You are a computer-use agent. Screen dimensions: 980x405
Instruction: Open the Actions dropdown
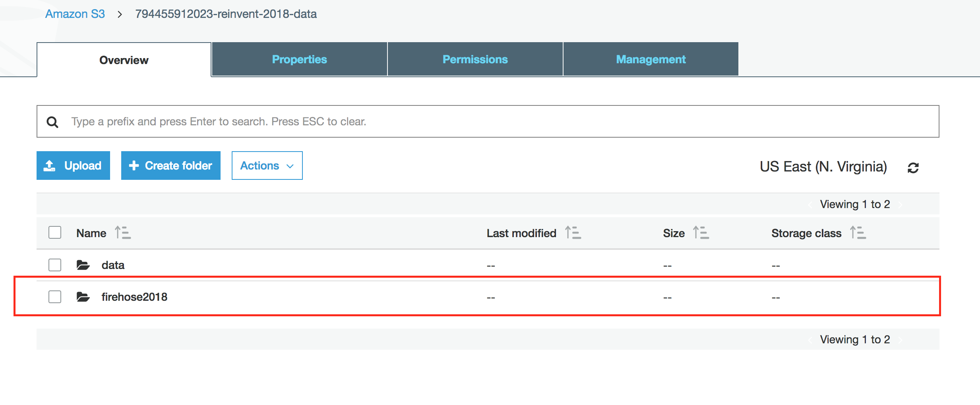[267, 166]
